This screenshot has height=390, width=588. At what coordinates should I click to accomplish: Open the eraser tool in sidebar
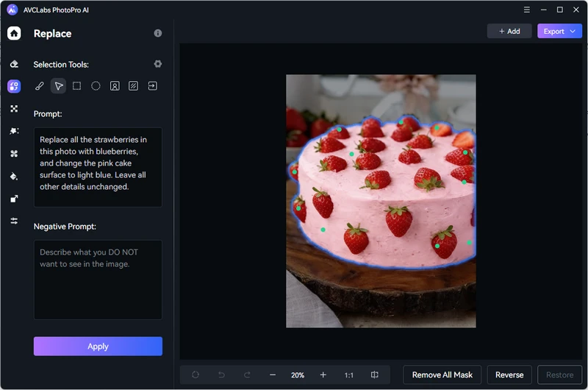click(x=14, y=64)
